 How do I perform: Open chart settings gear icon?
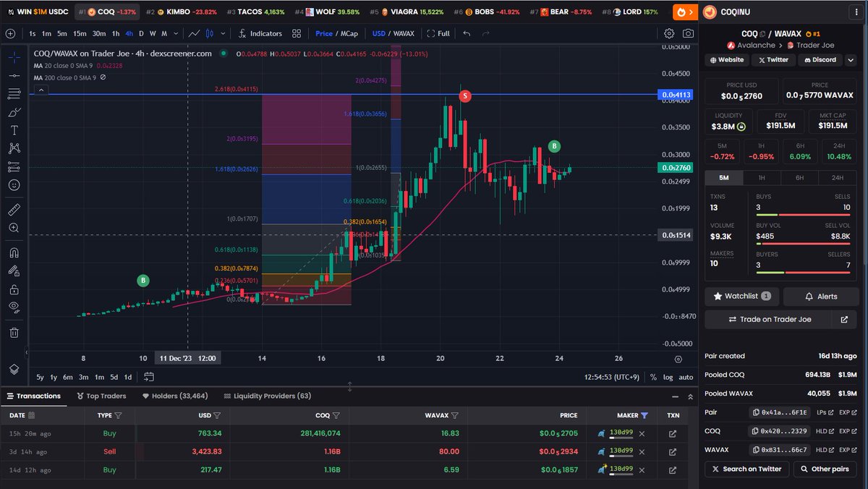click(x=669, y=33)
